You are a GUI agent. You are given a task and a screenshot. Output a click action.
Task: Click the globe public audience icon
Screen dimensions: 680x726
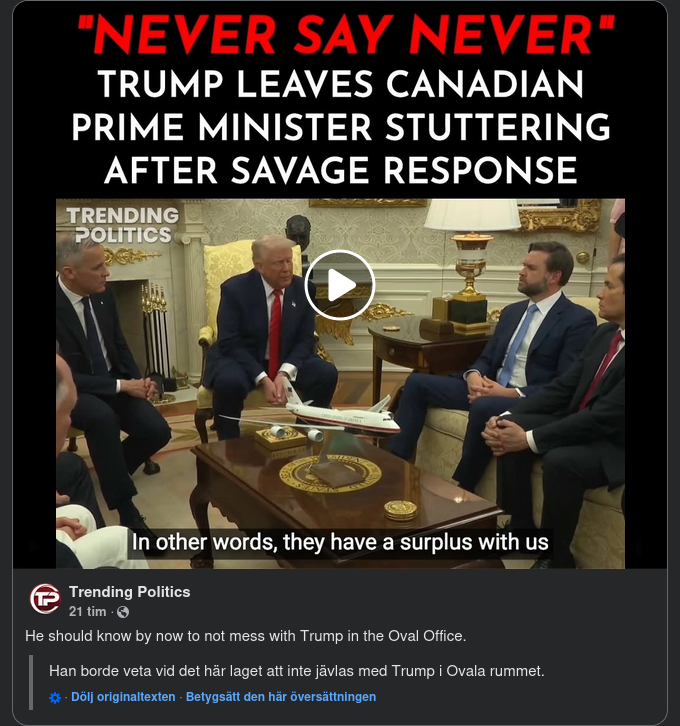point(123,612)
